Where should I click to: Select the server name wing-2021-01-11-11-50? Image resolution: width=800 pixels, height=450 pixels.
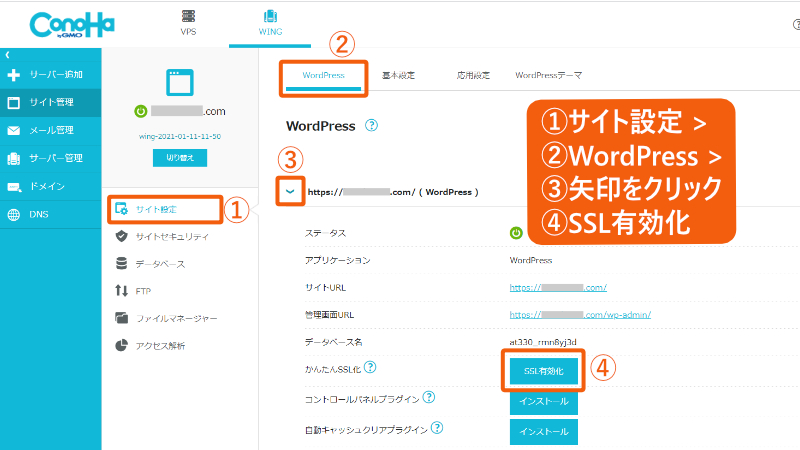pyautogui.click(x=180, y=136)
